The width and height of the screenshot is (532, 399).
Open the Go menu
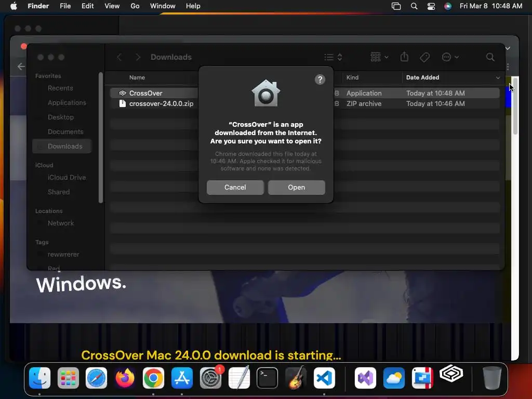click(135, 6)
